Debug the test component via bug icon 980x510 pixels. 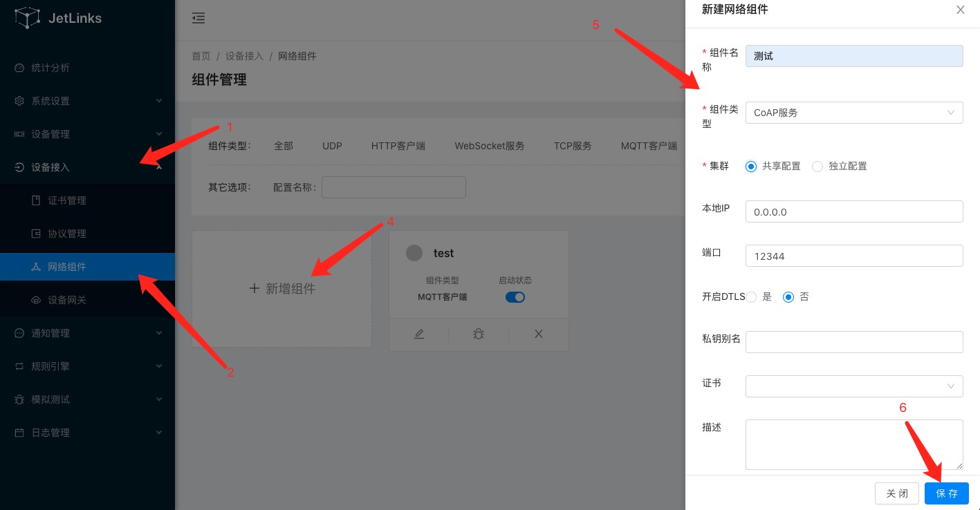point(479,334)
